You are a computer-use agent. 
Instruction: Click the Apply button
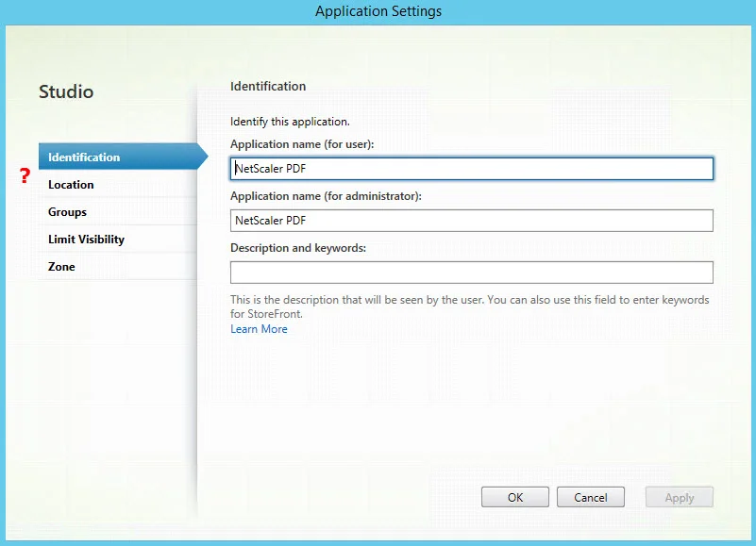(680, 497)
